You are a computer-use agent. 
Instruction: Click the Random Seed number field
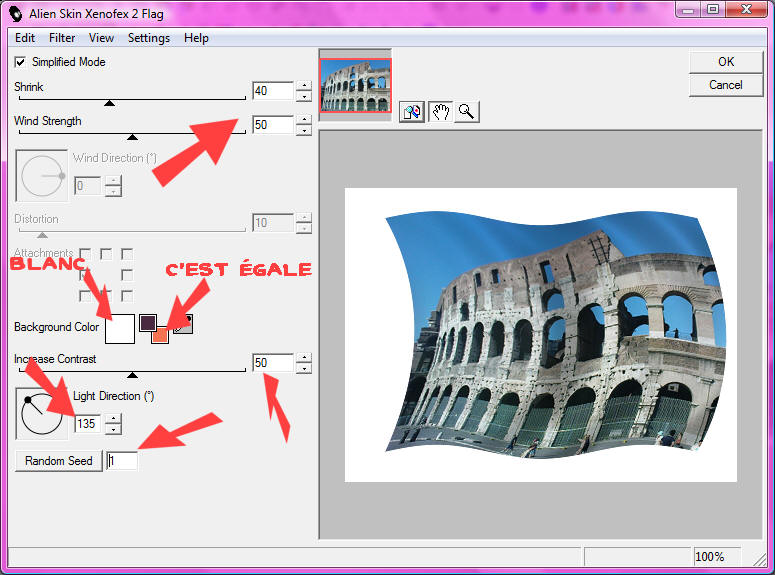pyautogui.click(x=122, y=461)
